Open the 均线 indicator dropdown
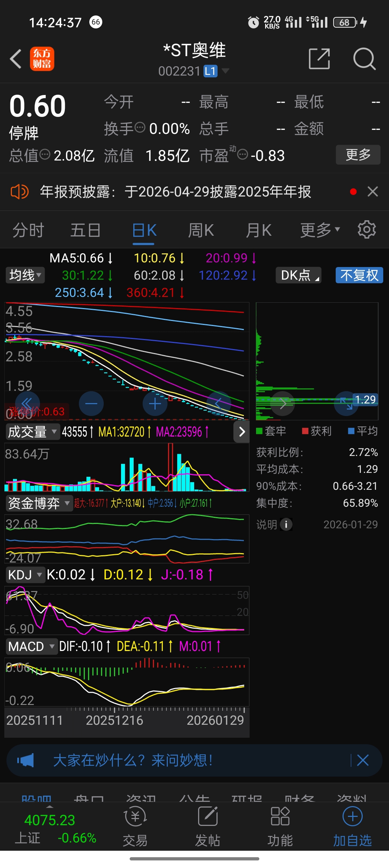 (x=25, y=275)
